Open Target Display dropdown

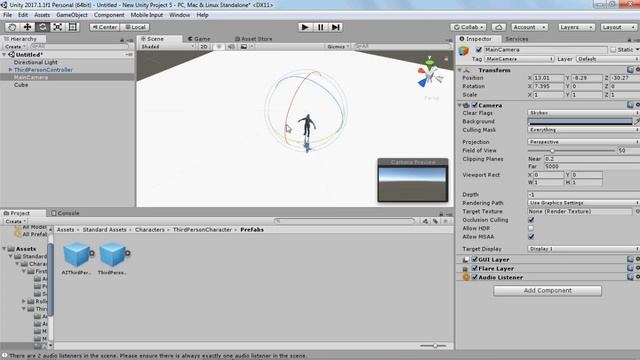(583, 249)
